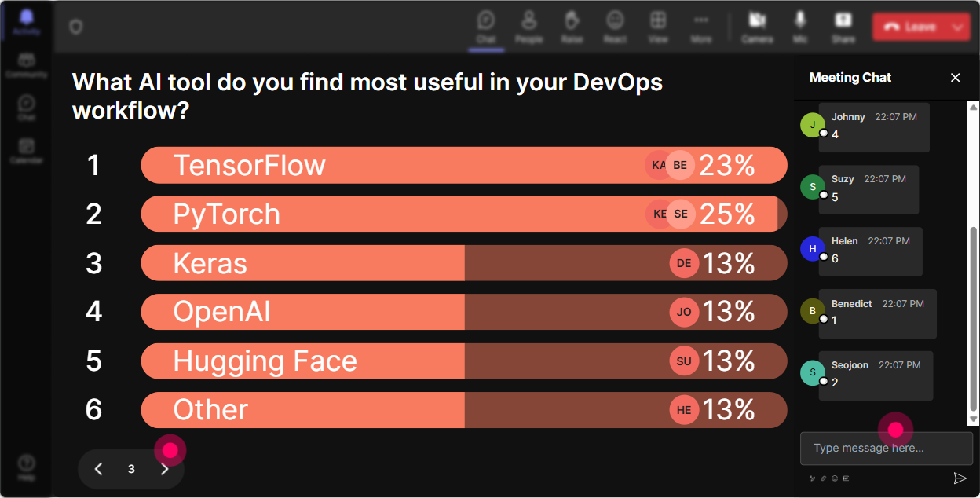
Task: Click the shield security icon
Action: 75,27
